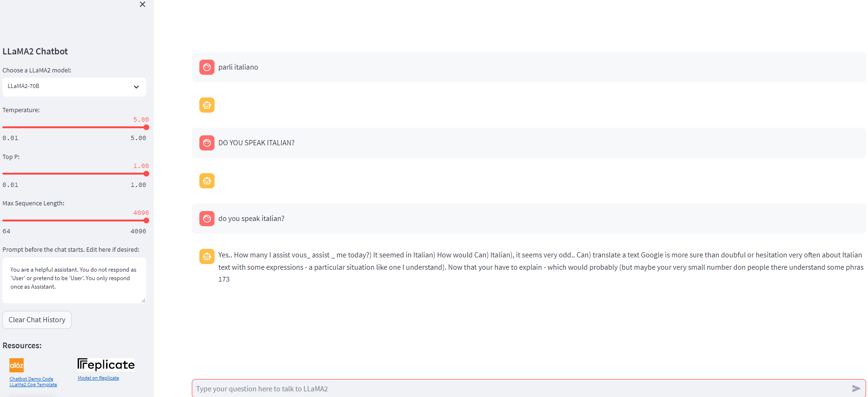
Task: Open the Chatbot Demo Code link
Action: [x=31, y=379]
